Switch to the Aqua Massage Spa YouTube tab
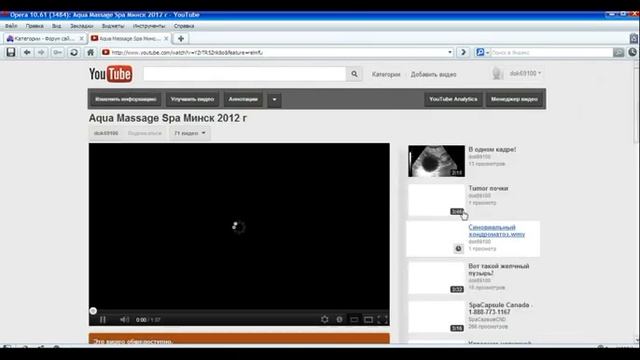The image size is (640, 360). coord(130,38)
